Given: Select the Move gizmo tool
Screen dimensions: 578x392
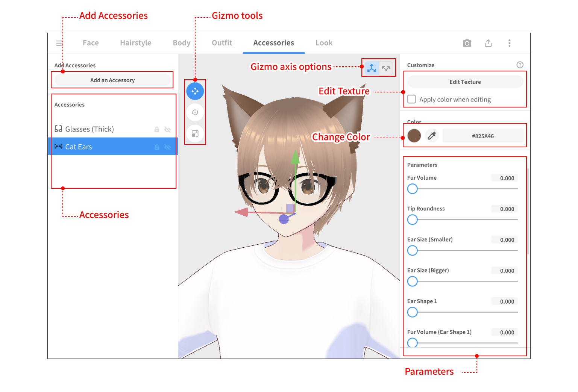Looking at the screenshot, I should click(x=195, y=91).
